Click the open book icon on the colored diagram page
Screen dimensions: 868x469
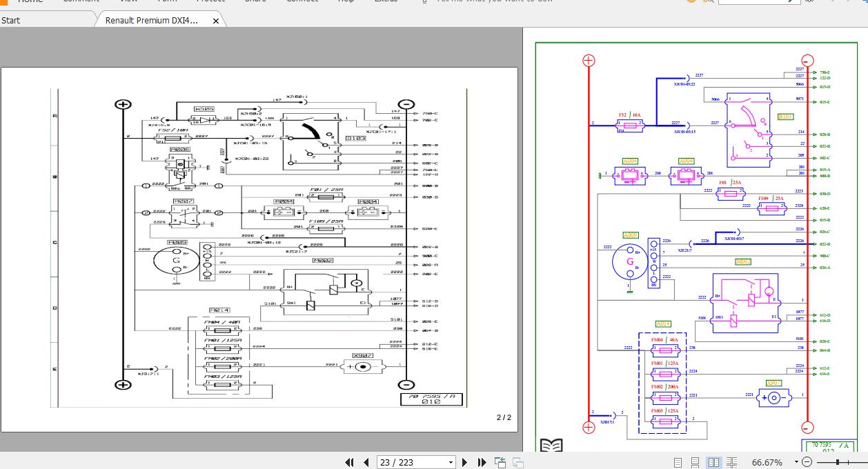click(x=551, y=446)
